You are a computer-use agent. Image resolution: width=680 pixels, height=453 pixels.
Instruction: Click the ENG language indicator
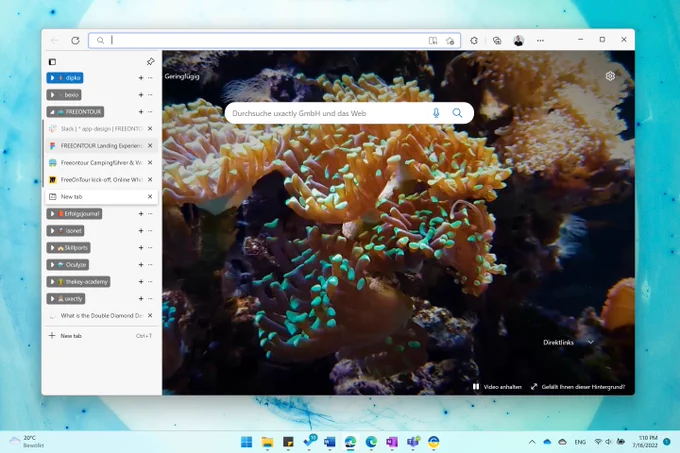pos(580,442)
